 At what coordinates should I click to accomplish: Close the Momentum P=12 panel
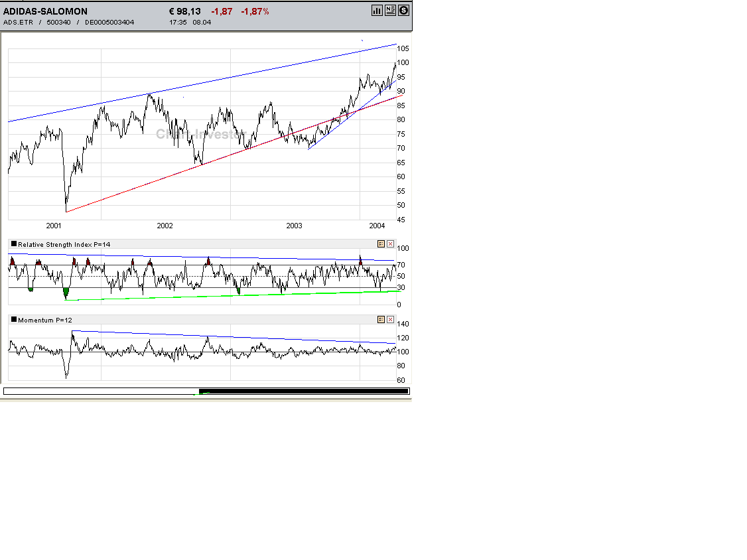click(x=390, y=319)
